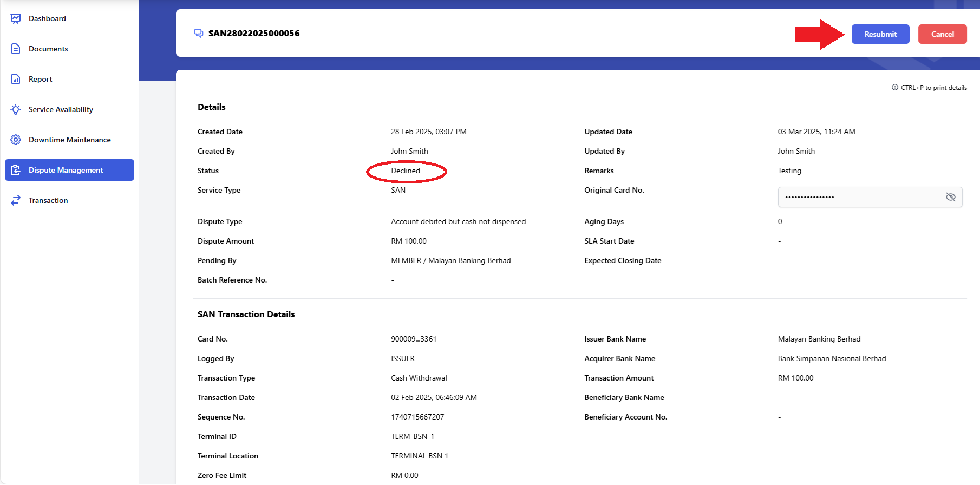Click the Sequence No. 1740715667207
Viewport: 980px width, 485px height.
(417, 417)
